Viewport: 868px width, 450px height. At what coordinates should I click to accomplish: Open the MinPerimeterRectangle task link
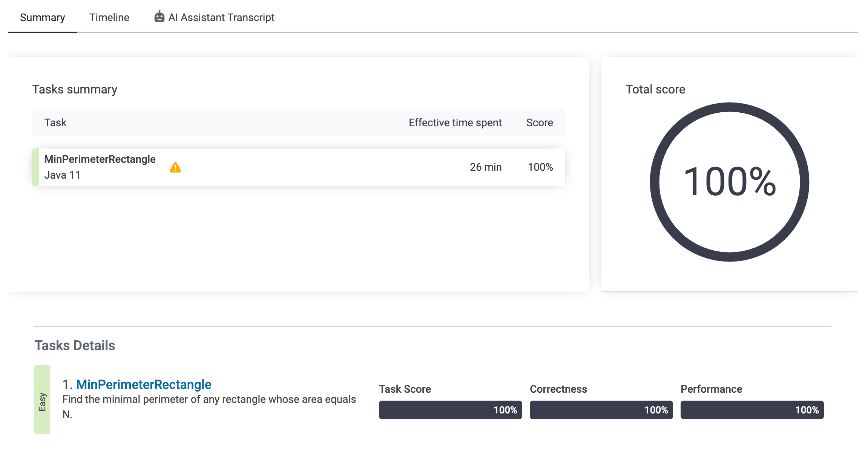click(143, 384)
